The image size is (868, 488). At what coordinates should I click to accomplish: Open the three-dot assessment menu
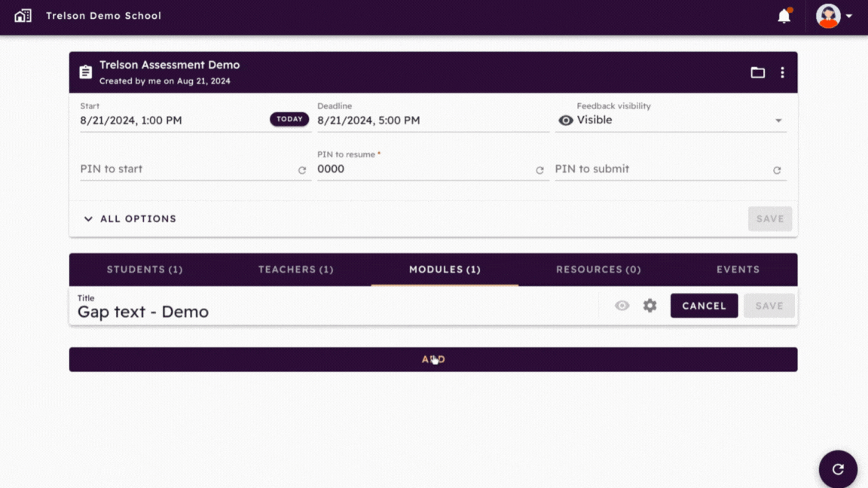tap(782, 72)
